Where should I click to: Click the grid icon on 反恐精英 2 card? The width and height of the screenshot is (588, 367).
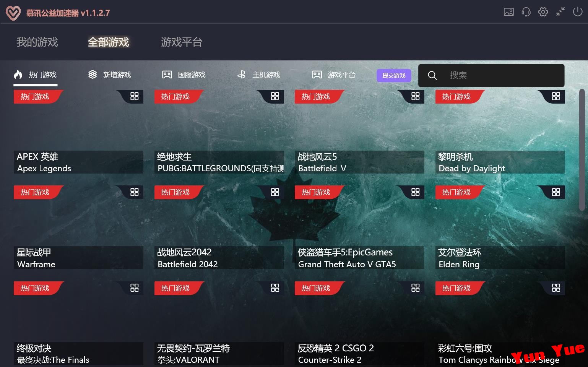(x=416, y=288)
